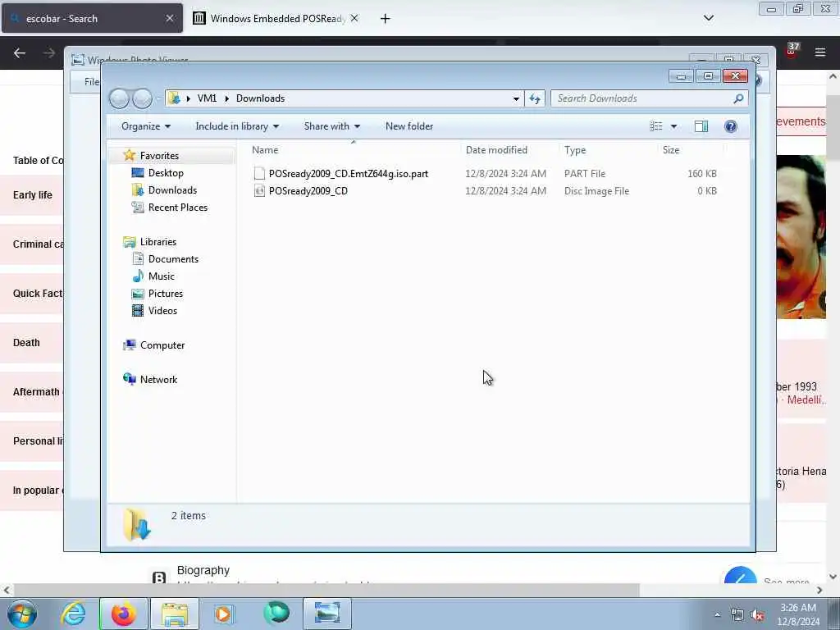
Task: Select the POSready2009_CD disc image icon
Action: click(259, 190)
